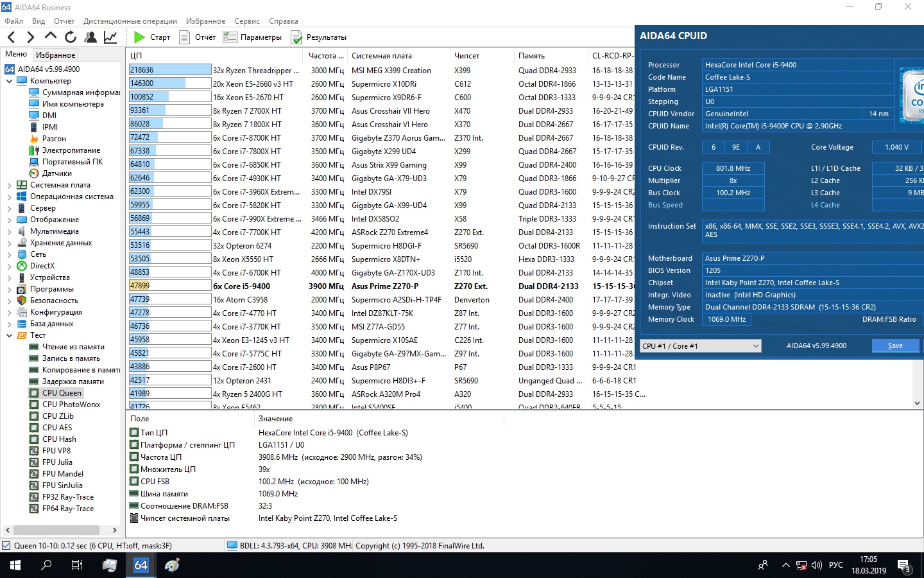
Task: Toggle the status bar checkbox beside Queen 10-10
Action: click(x=6, y=546)
